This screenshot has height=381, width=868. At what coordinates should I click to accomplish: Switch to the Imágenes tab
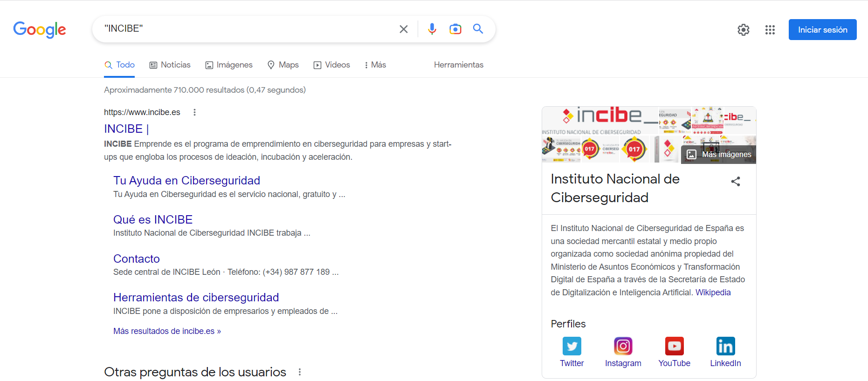pyautogui.click(x=229, y=65)
